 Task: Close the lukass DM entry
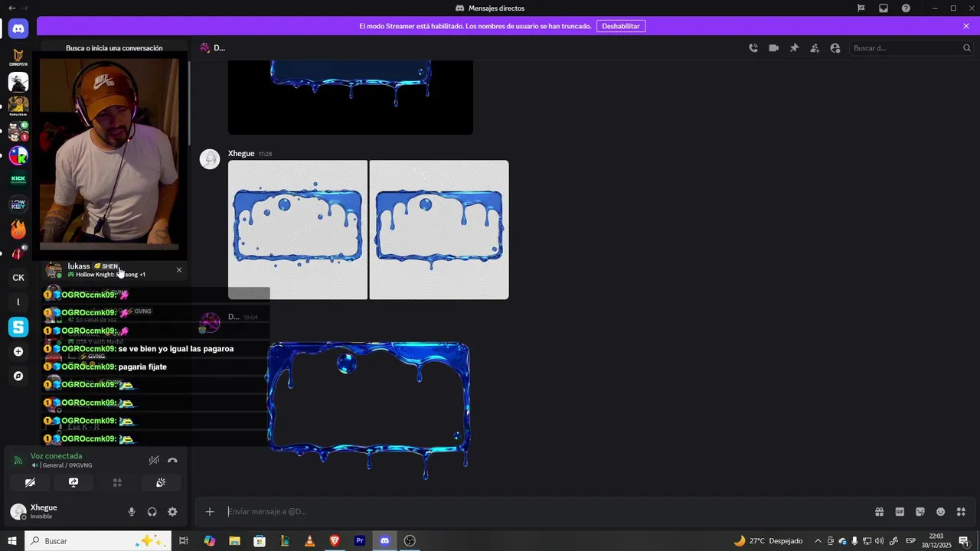(x=179, y=269)
